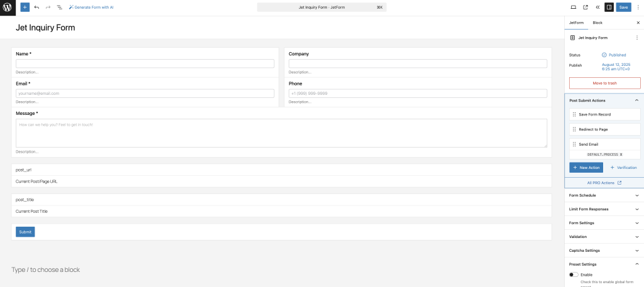Click the form document icon in sidebar
The width and height of the screenshot is (644, 287).
(572, 38)
